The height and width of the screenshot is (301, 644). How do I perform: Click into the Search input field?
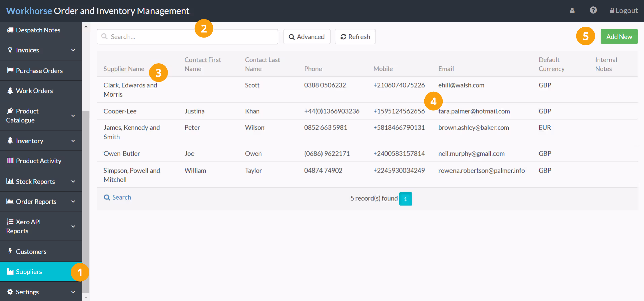[x=187, y=37]
